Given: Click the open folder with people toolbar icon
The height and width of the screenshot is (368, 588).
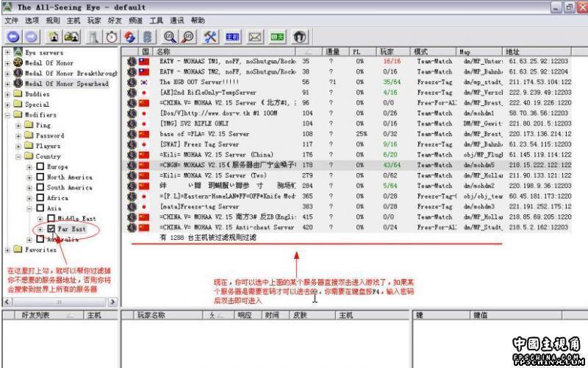Looking at the screenshot, I should (x=71, y=37).
